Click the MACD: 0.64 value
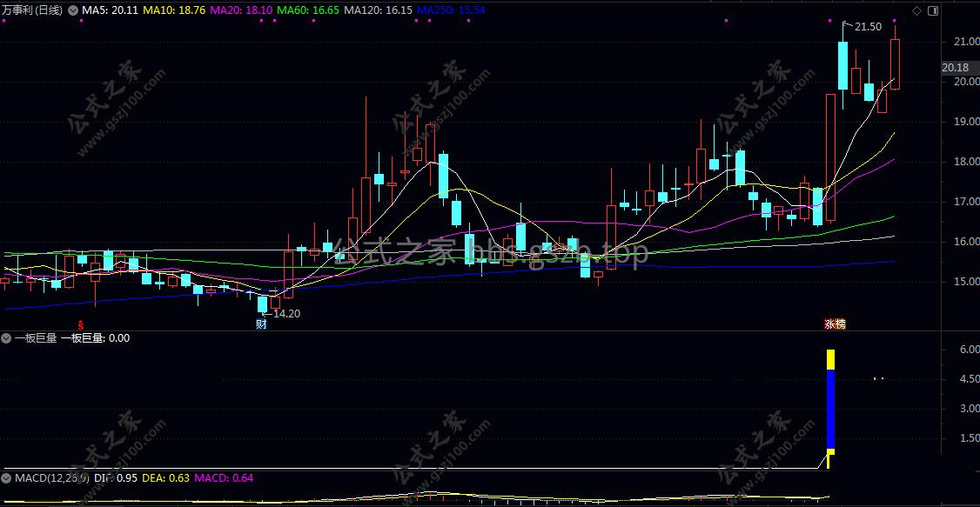The height and width of the screenshot is (507, 980). pyautogui.click(x=225, y=478)
